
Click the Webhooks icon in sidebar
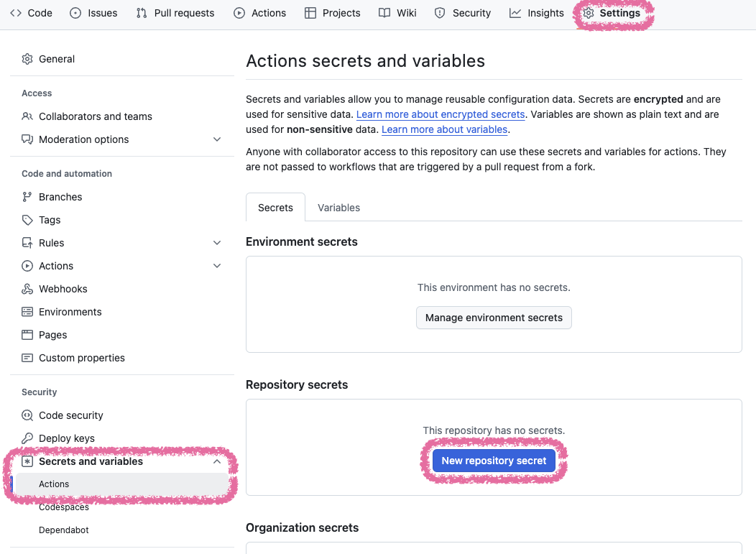(27, 289)
